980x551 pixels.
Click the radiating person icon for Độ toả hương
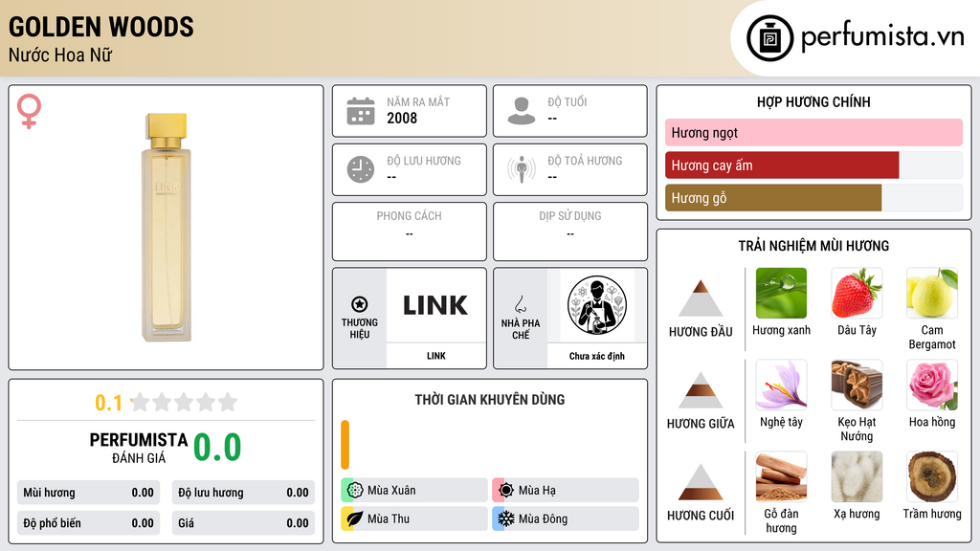[522, 169]
